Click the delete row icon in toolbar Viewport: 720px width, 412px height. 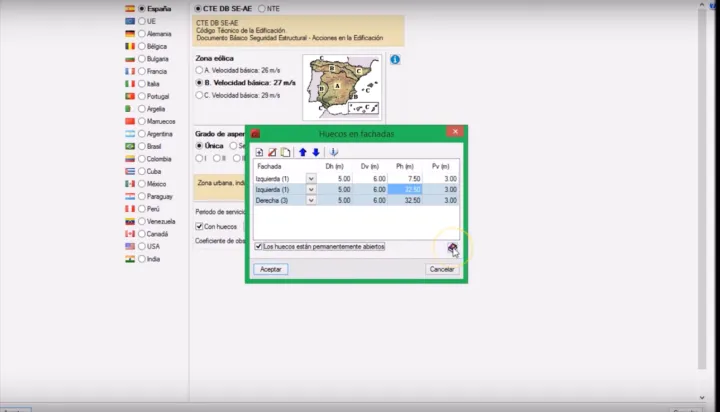tap(272, 152)
